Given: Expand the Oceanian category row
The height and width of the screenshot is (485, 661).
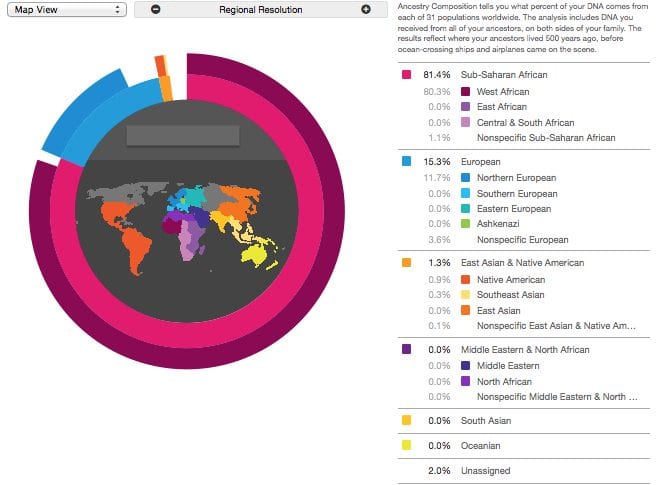Looking at the screenshot, I should point(482,445).
